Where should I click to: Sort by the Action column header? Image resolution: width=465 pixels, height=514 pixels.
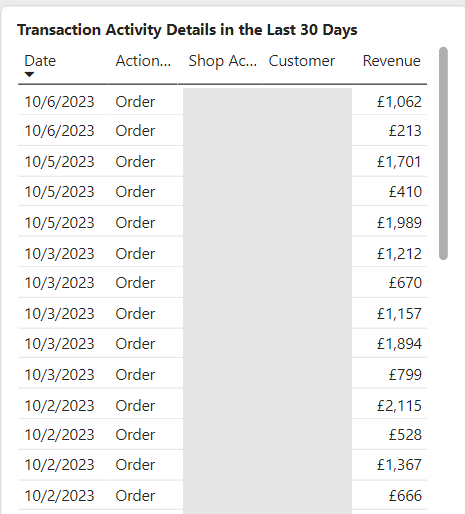click(143, 61)
